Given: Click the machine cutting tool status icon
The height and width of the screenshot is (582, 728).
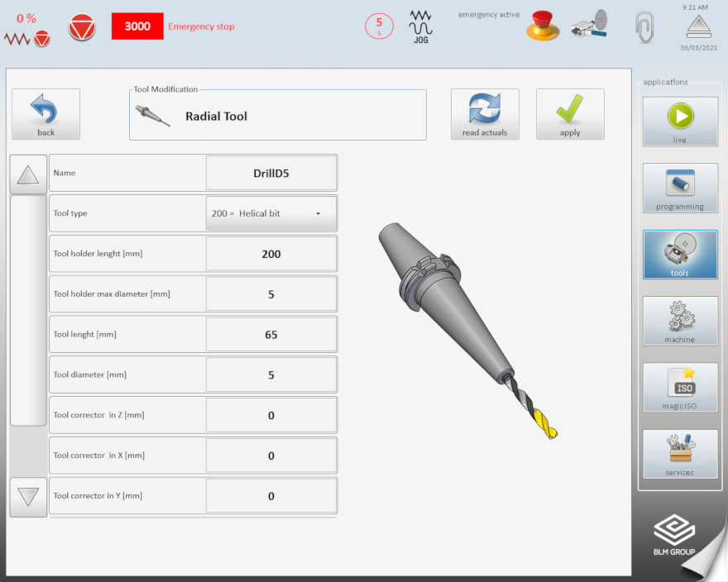Looking at the screenshot, I should pos(588,26).
